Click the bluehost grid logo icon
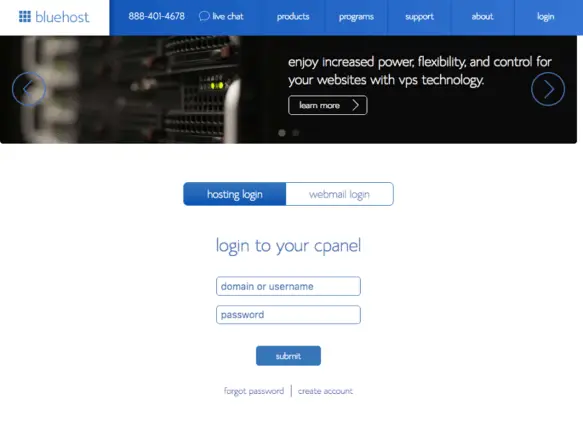Screen dimensions: 583x445 [25, 16]
